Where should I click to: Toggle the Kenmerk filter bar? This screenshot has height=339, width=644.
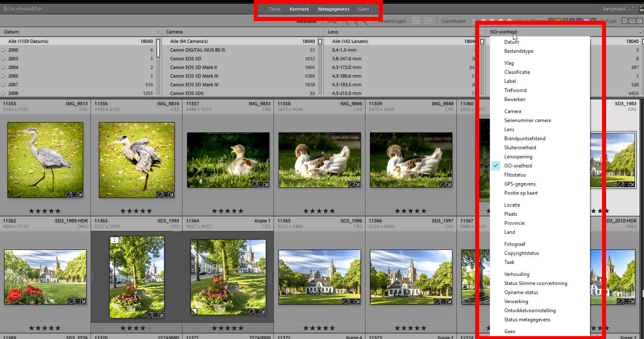coord(299,9)
